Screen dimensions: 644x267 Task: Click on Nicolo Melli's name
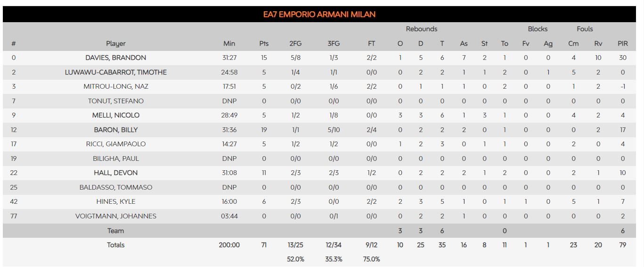click(115, 115)
